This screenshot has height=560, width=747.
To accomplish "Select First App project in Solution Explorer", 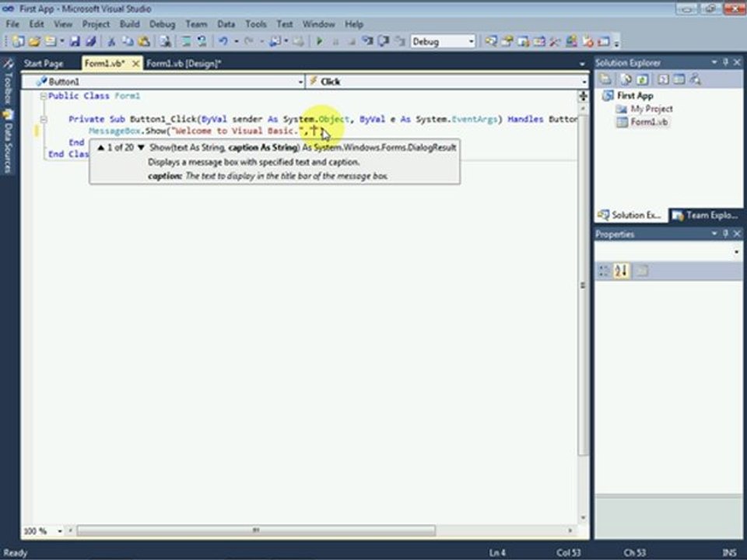I will click(635, 95).
